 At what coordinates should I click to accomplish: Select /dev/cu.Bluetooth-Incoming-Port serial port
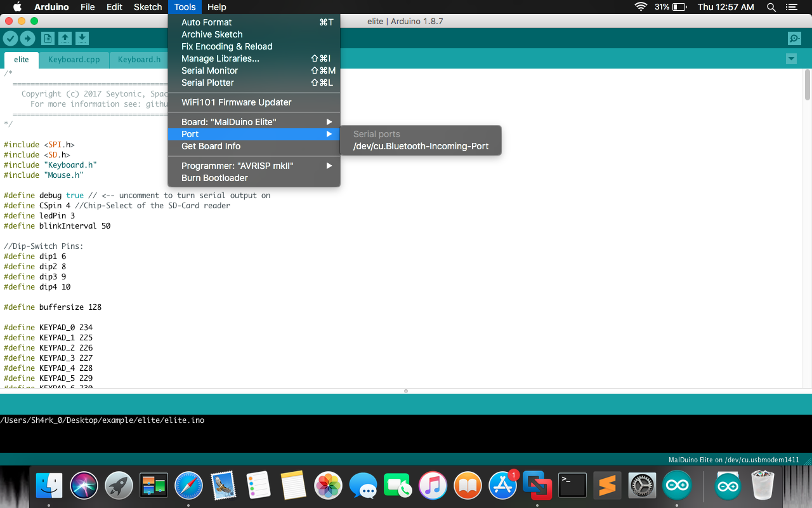[421, 146]
